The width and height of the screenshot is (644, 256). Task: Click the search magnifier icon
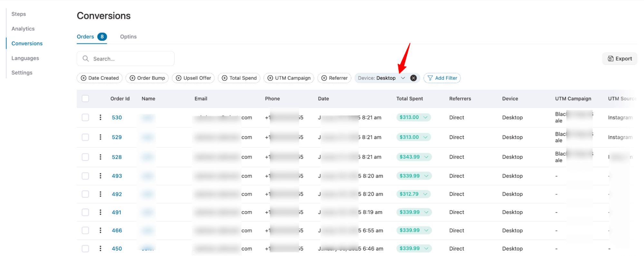(86, 58)
